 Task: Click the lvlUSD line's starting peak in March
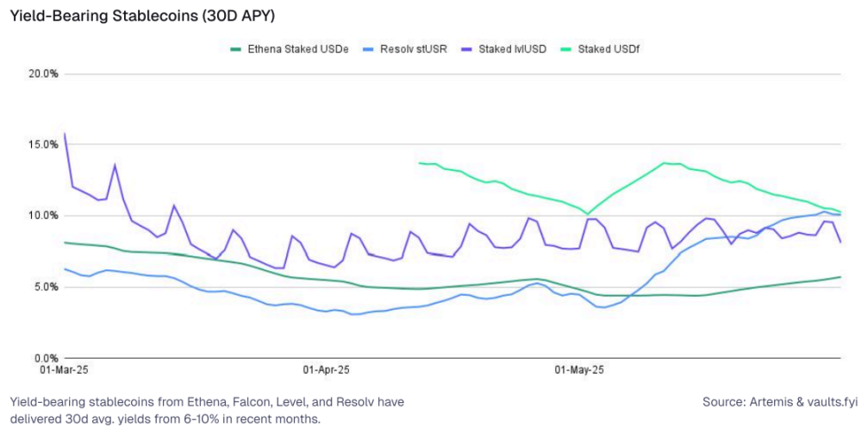66,134
